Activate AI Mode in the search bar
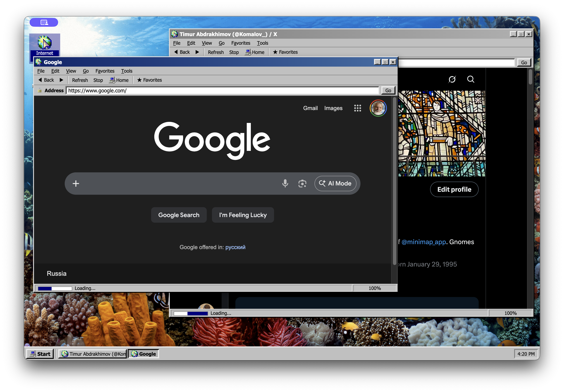This screenshot has height=392, width=564. [x=336, y=184]
